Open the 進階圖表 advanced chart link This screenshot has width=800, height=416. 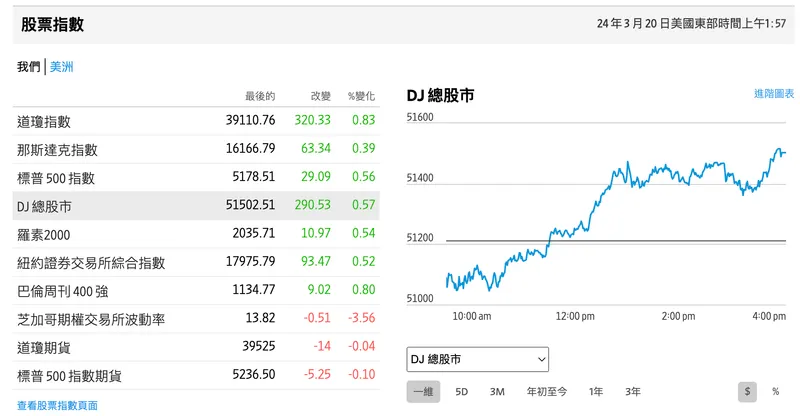point(774,93)
